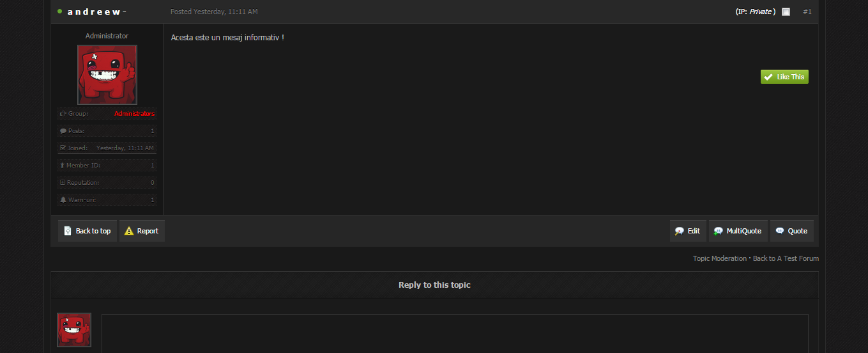Click the Edit speech bubble icon
The image size is (868, 353).
coord(680,231)
